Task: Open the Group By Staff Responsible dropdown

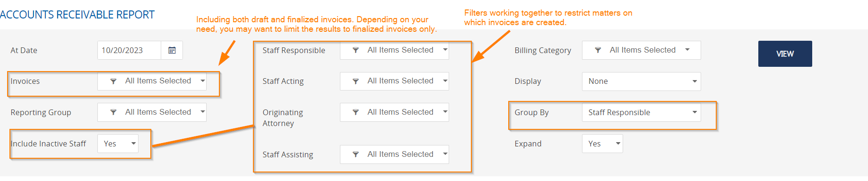Action: click(x=642, y=112)
